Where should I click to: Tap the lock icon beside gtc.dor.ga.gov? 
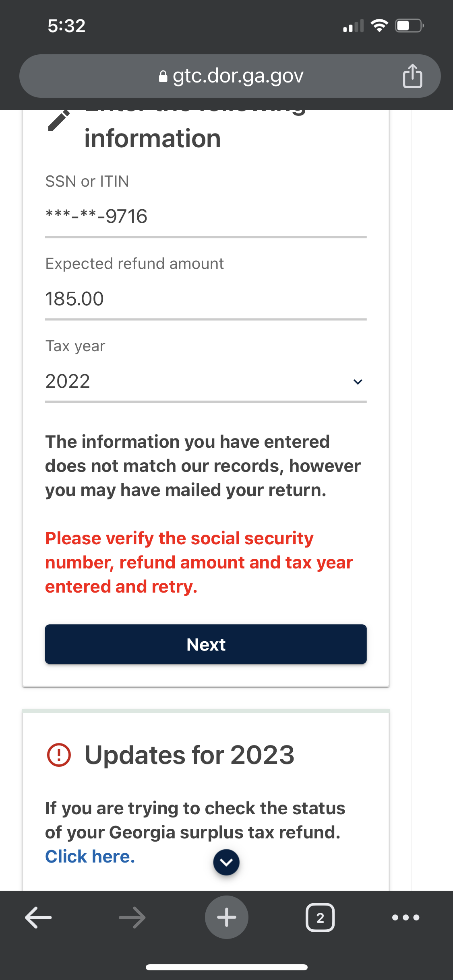click(x=163, y=76)
